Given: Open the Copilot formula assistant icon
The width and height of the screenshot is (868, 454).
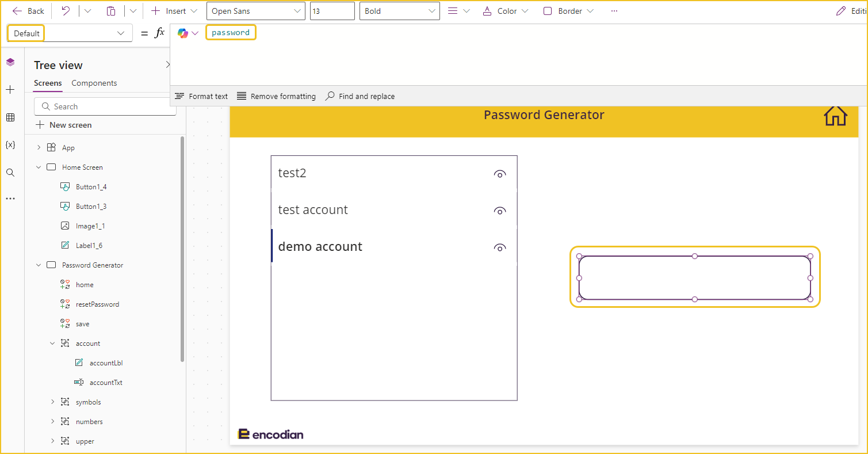Looking at the screenshot, I should [183, 33].
